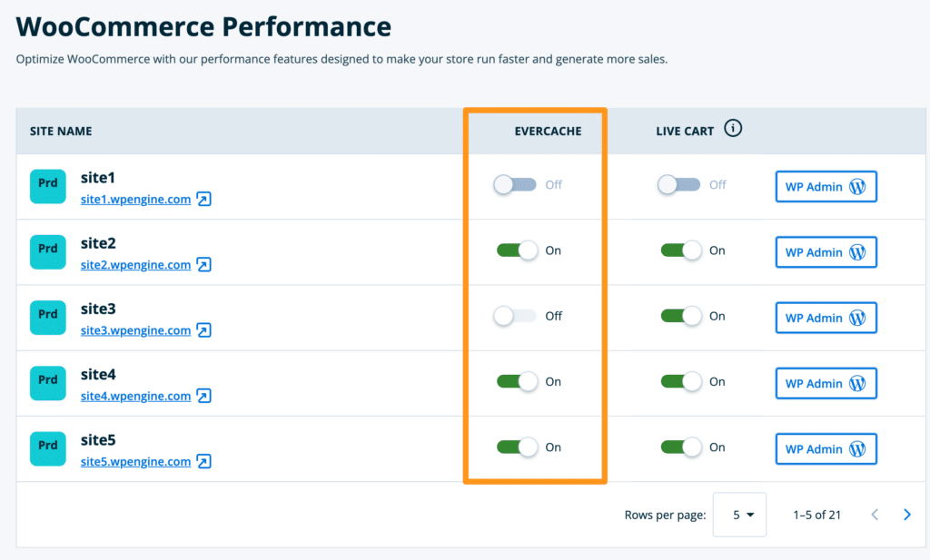
Task: Open site1 external link icon
Action: [204, 200]
